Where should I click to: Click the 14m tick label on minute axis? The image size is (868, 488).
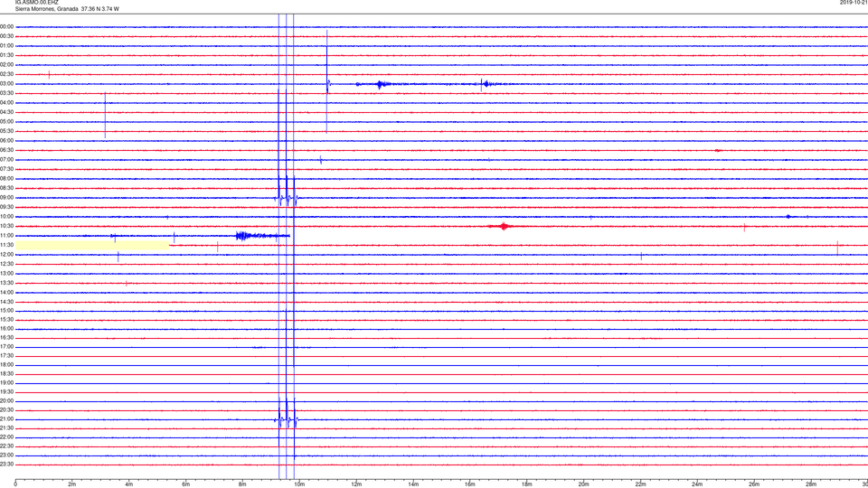(x=413, y=484)
